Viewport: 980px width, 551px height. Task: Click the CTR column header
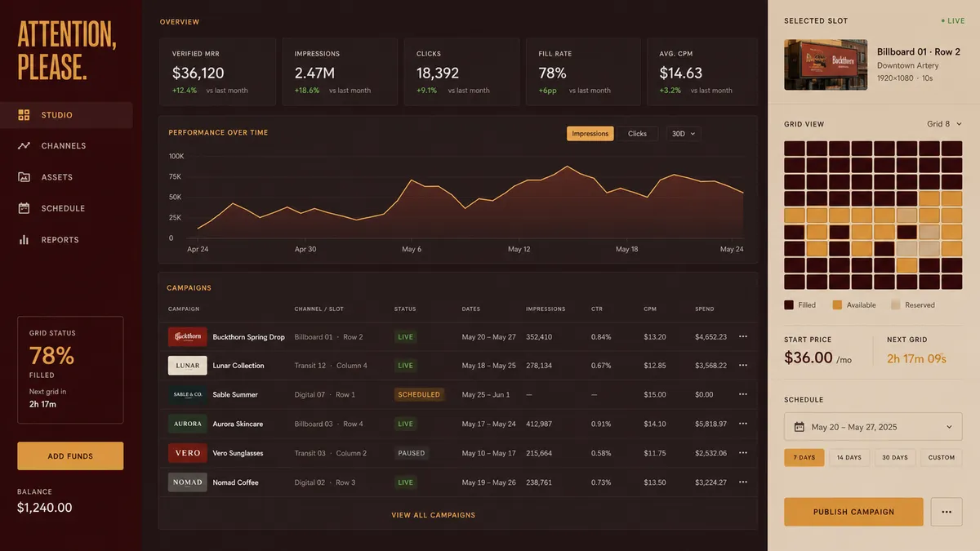pyautogui.click(x=596, y=309)
